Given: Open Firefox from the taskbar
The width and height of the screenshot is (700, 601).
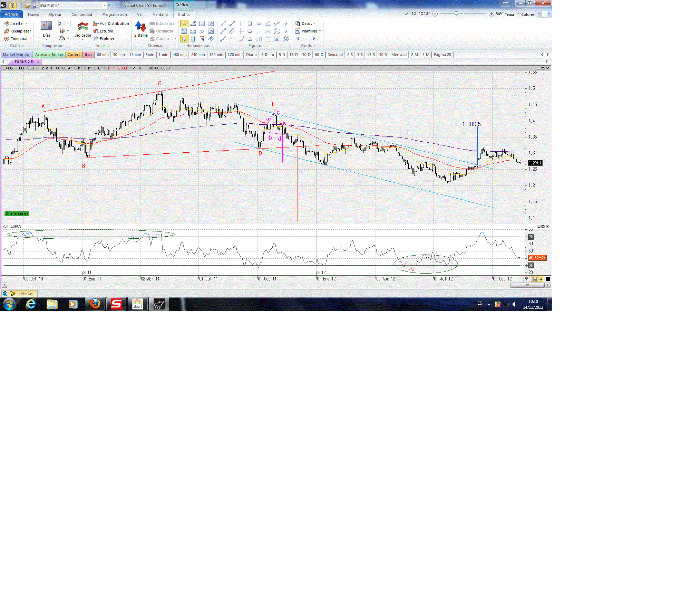Looking at the screenshot, I should coord(95,304).
